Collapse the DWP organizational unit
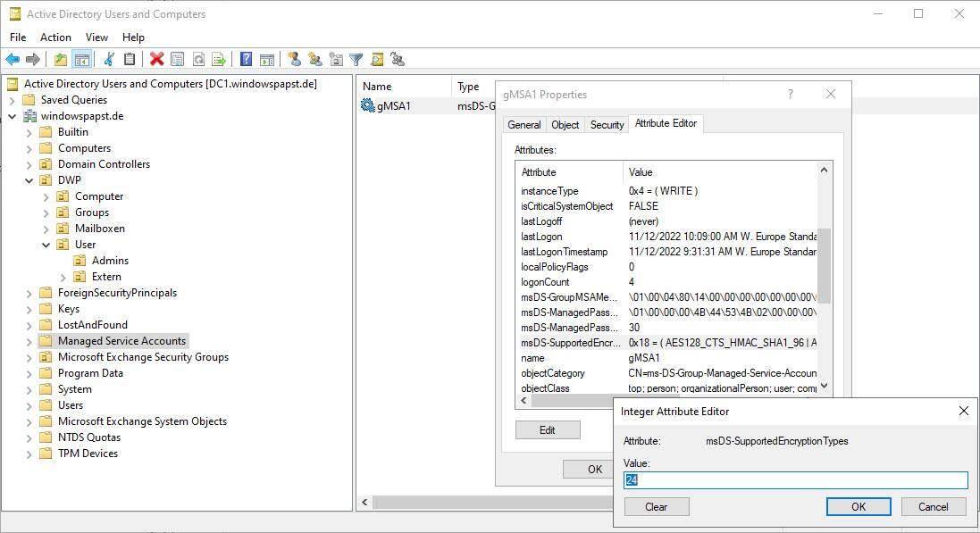The height and width of the screenshot is (533, 980). [29, 180]
